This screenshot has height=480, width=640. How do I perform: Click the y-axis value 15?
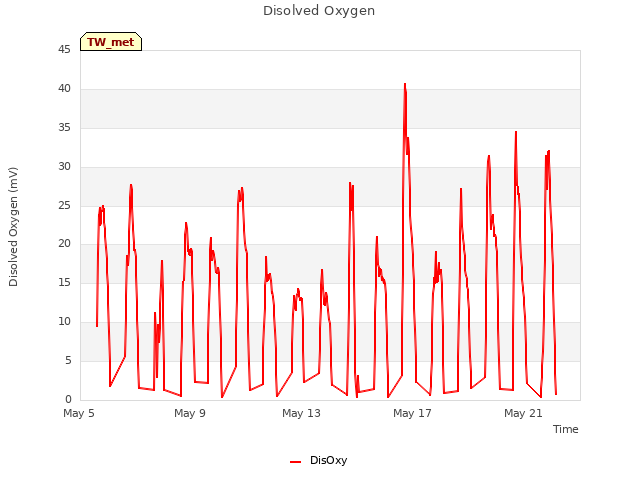pos(64,282)
